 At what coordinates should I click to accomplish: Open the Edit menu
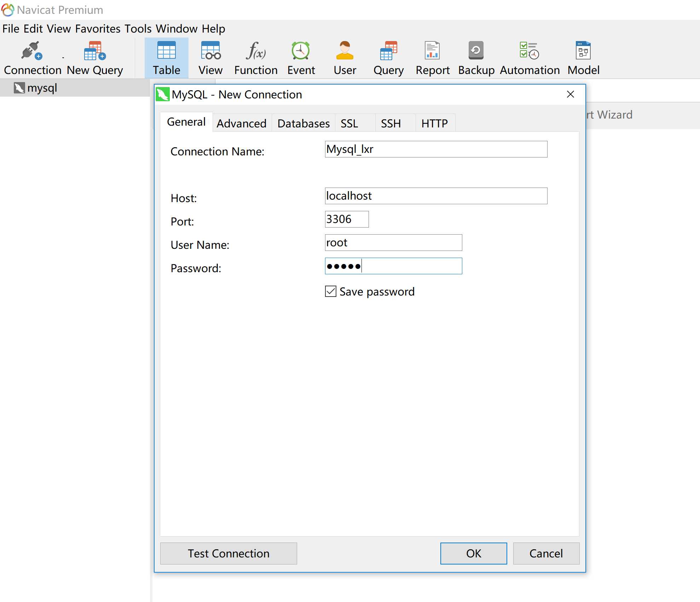[x=33, y=29]
